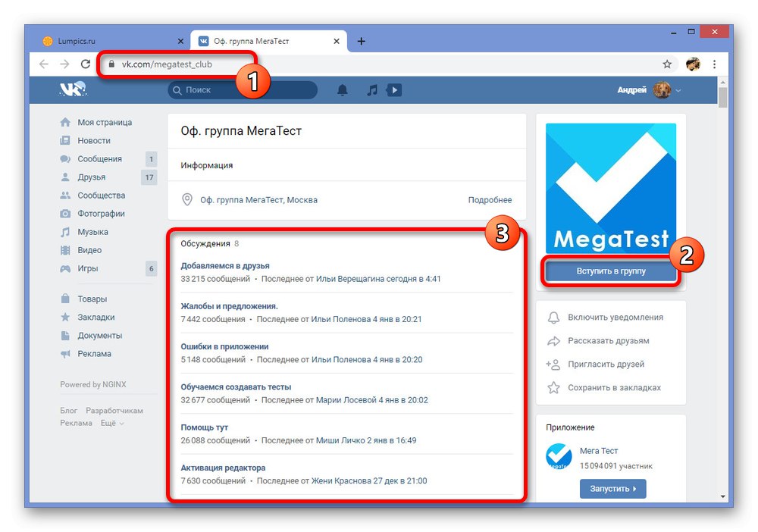The image size is (758, 532).
Task: Open Активация редактора discussion
Action: click(223, 468)
